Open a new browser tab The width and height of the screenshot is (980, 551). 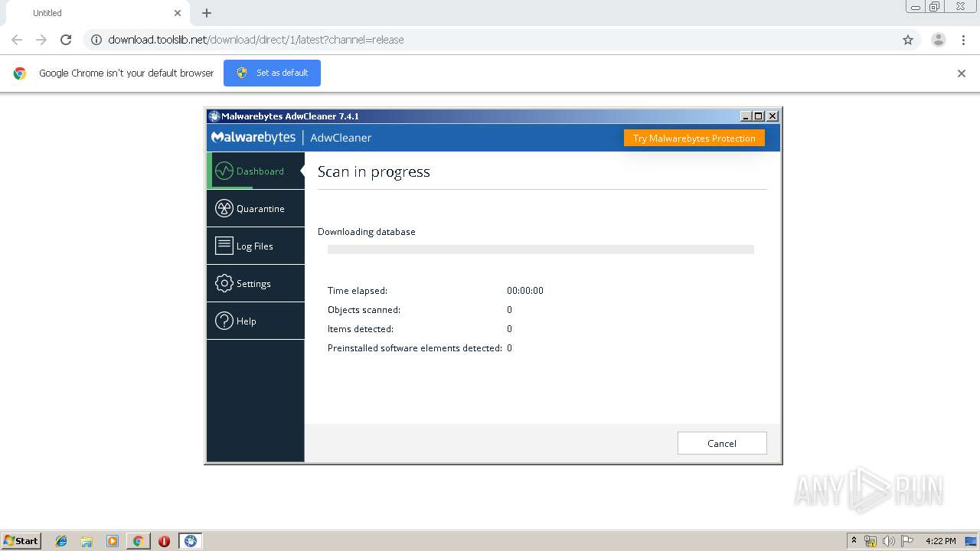[x=207, y=13]
